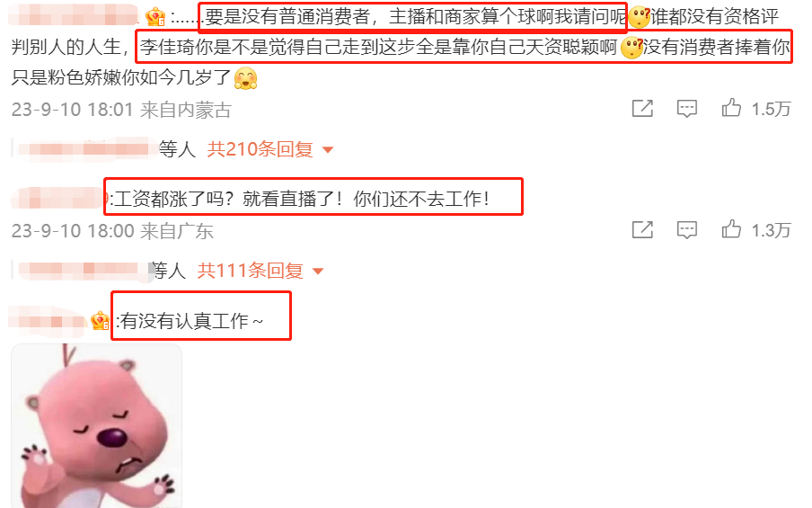This screenshot has height=508, width=812.
Task: Click arrow next to 共210条回复
Action: pyautogui.click(x=327, y=150)
